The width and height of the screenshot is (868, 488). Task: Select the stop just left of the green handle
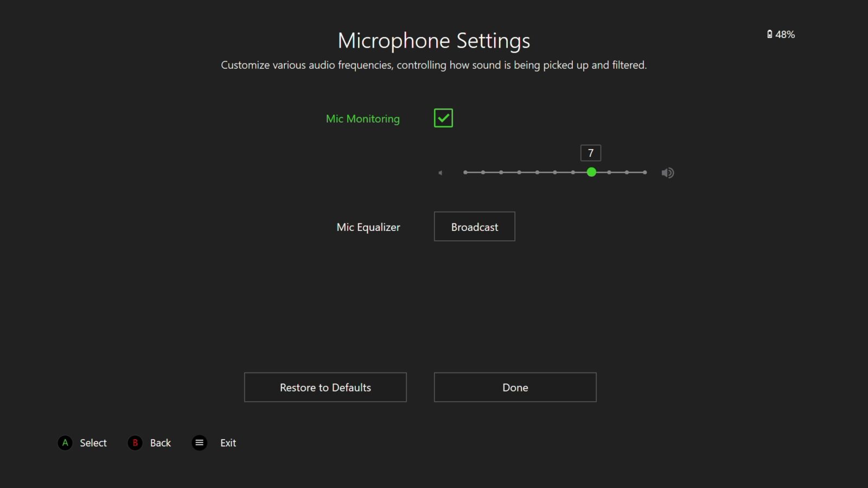point(573,172)
